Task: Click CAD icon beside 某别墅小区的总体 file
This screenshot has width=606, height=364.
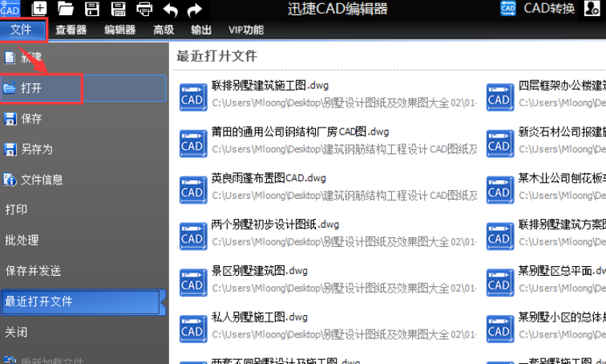Action: coord(499,329)
